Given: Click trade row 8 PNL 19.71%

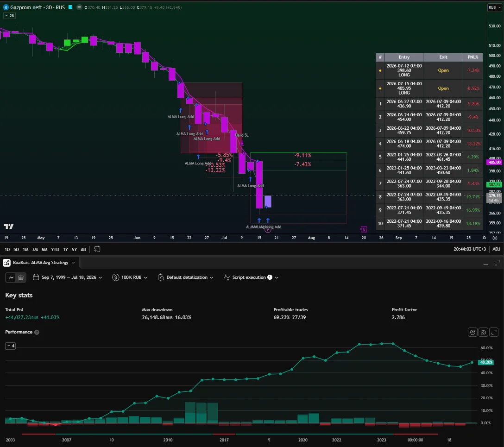Looking at the screenshot, I should tap(473, 197).
